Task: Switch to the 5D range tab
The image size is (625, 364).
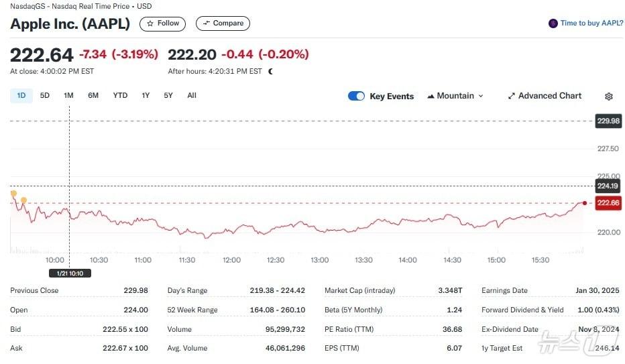Action: click(x=45, y=95)
